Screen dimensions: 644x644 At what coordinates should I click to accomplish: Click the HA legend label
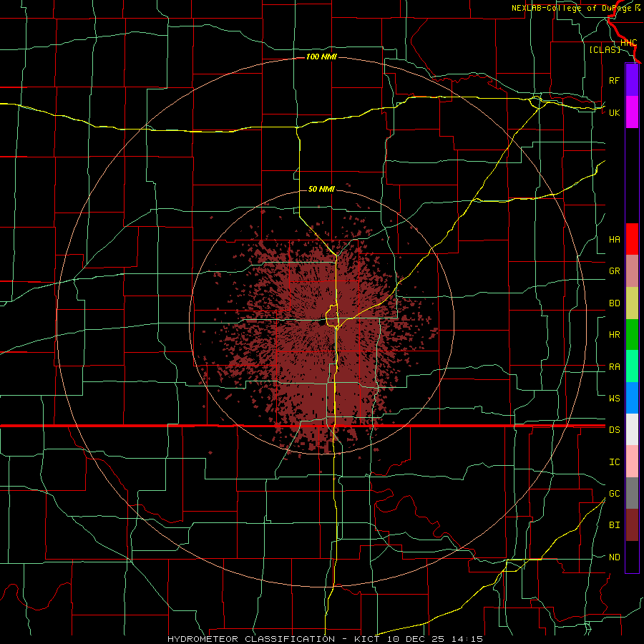(614, 239)
